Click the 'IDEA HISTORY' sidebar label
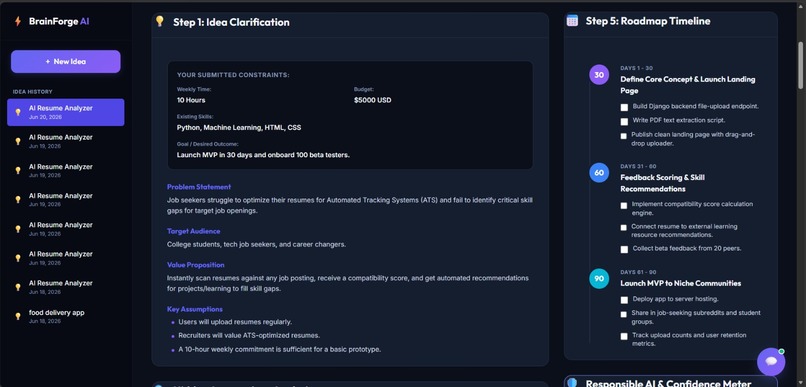 [x=33, y=92]
